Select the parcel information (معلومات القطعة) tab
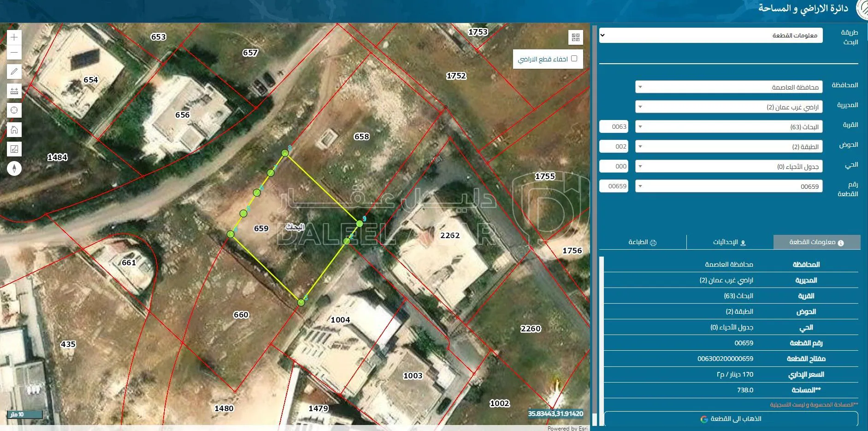The height and width of the screenshot is (431, 868). 816,242
